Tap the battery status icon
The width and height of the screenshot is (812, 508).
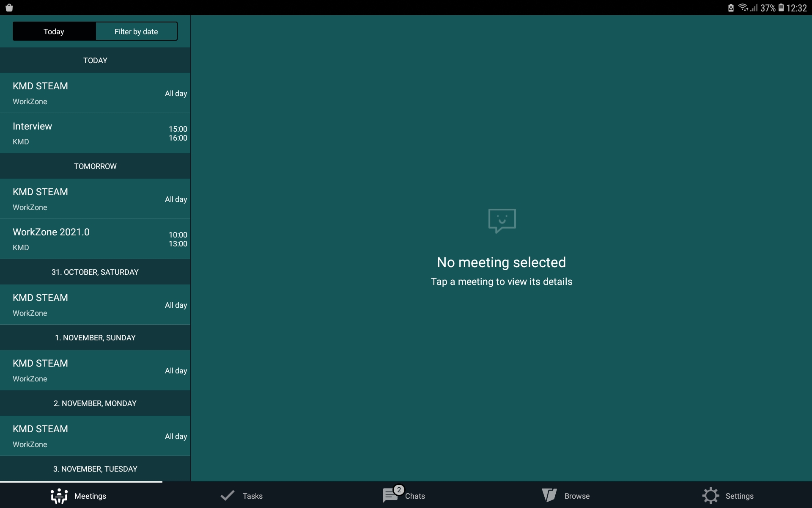click(x=781, y=8)
